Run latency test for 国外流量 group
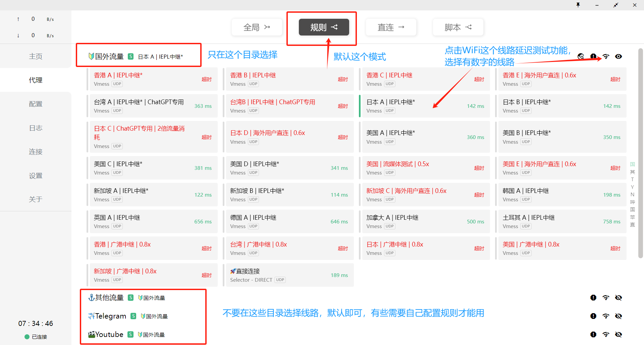Viewport: 644px width, 345px height. click(606, 56)
